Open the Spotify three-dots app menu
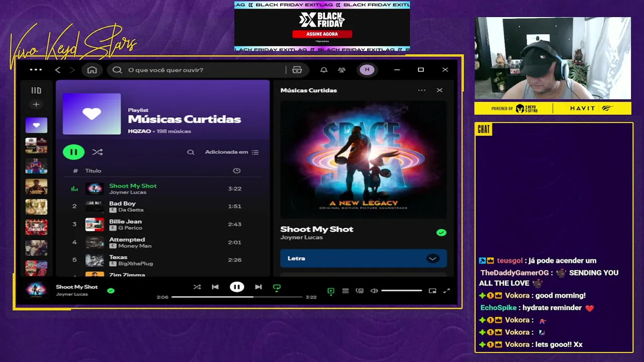 click(36, 70)
